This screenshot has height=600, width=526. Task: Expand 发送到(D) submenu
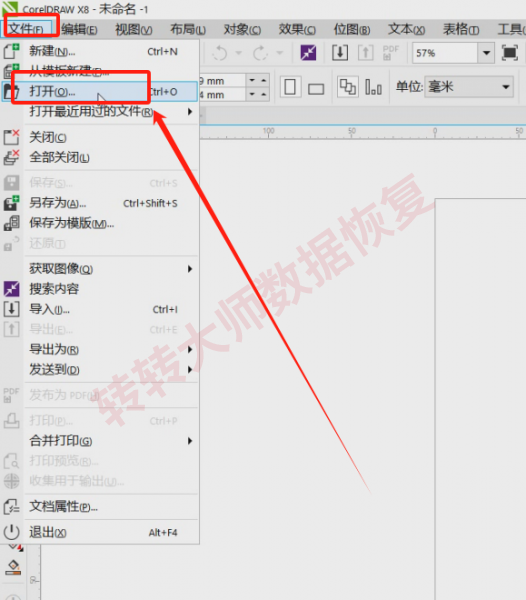click(99, 370)
